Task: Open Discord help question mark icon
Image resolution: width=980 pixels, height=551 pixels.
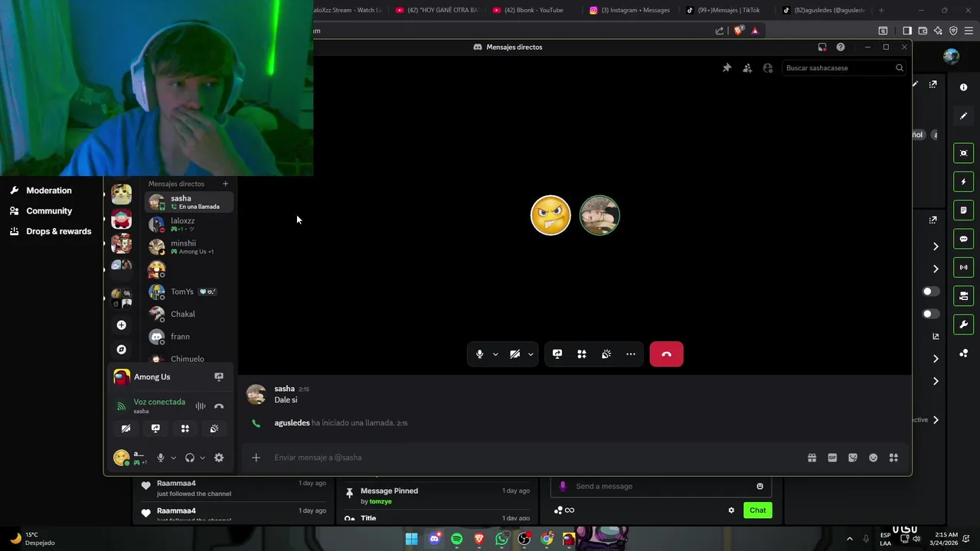Action: pos(841,47)
